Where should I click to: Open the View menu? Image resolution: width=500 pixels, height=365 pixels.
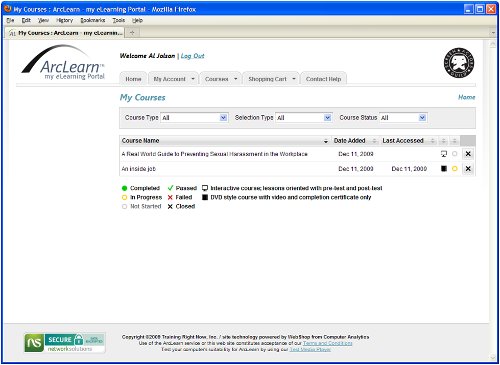click(x=43, y=20)
